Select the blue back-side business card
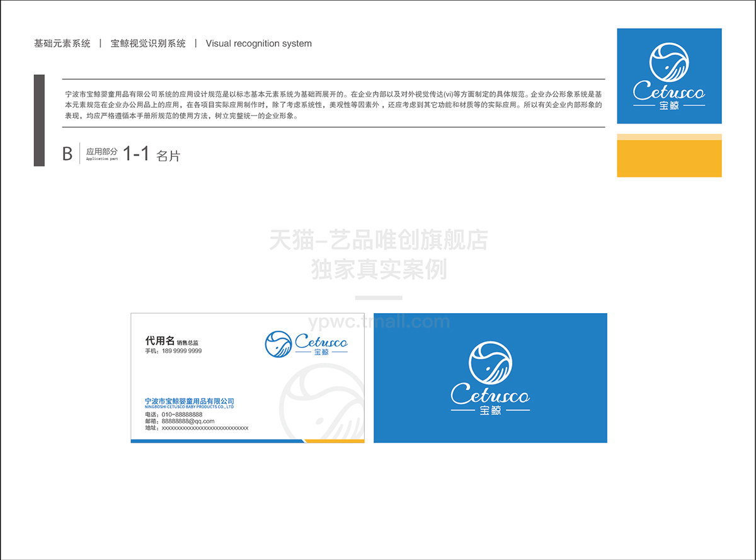 [490, 378]
